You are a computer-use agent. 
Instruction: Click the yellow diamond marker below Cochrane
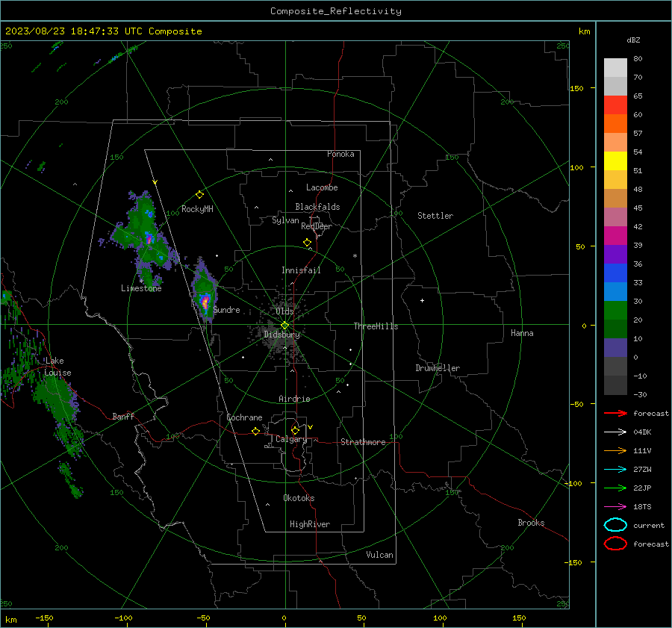pyautogui.click(x=255, y=432)
